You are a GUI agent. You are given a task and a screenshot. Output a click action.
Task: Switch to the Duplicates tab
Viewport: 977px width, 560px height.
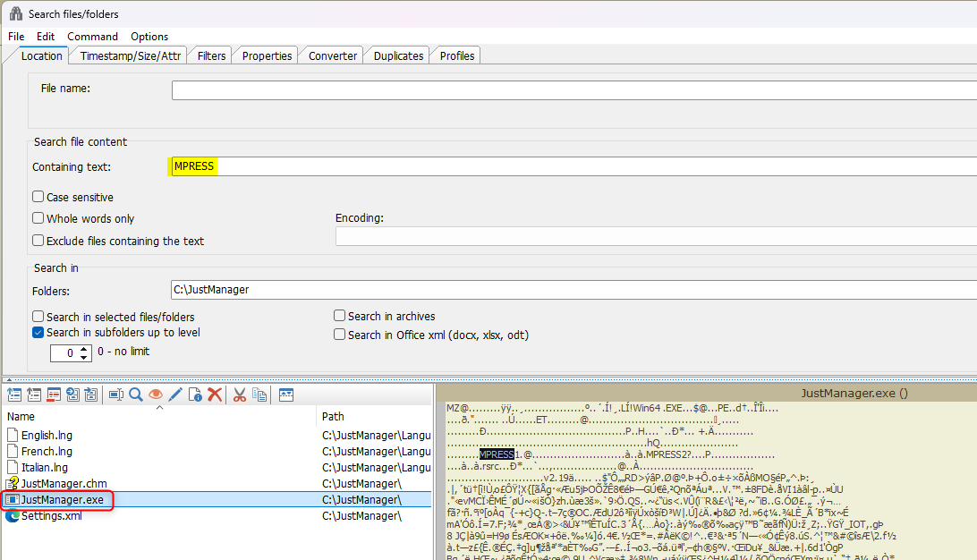click(398, 55)
